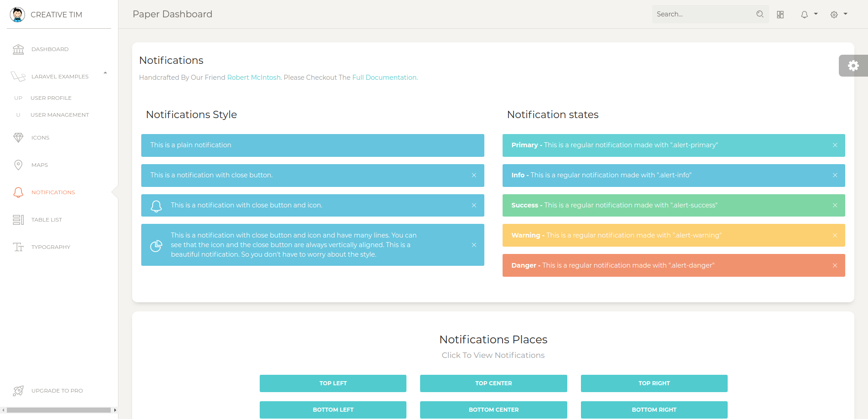
Task: Go to User Profile menu item
Action: pyautogui.click(x=51, y=98)
